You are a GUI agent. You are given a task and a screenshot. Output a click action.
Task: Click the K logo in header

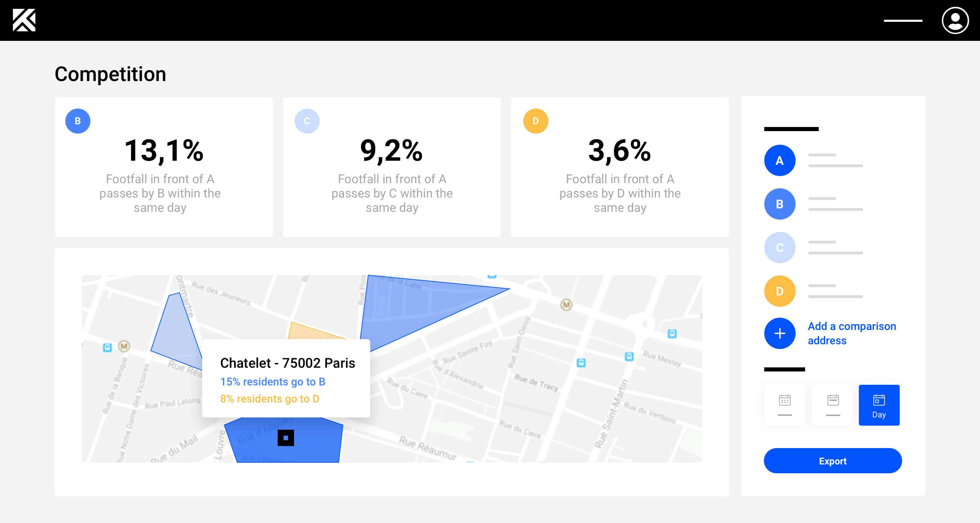click(24, 20)
